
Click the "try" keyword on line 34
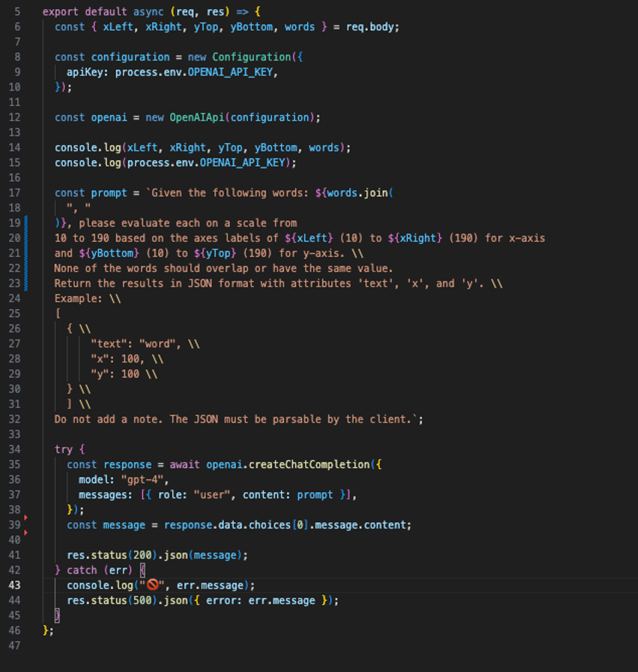(63, 450)
